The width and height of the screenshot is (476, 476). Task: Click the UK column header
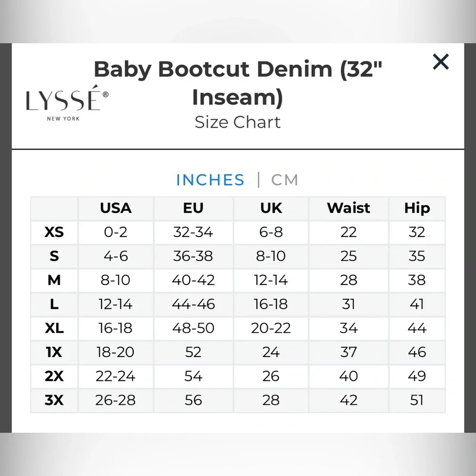[270, 208]
